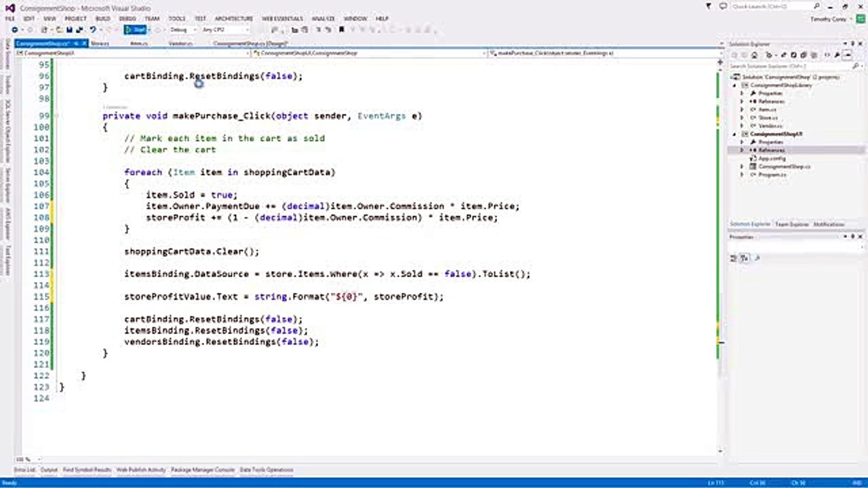Select ConsignmentShop.cs in Solution Explorer tree

click(x=784, y=166)
